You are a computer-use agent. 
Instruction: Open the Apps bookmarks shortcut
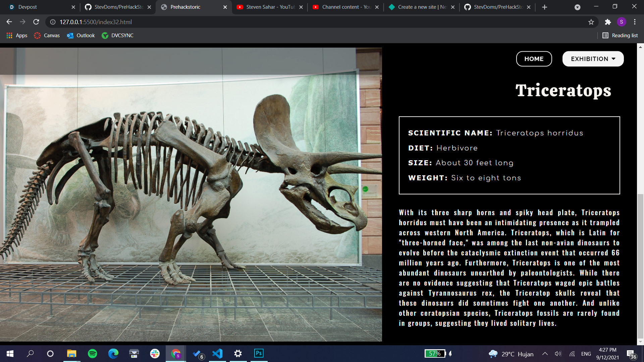tap(17, 35)
